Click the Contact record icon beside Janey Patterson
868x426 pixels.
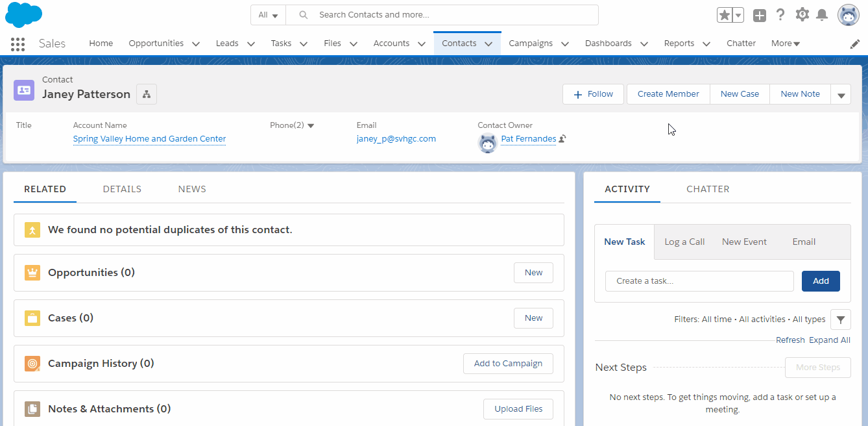tap(24, 90)
